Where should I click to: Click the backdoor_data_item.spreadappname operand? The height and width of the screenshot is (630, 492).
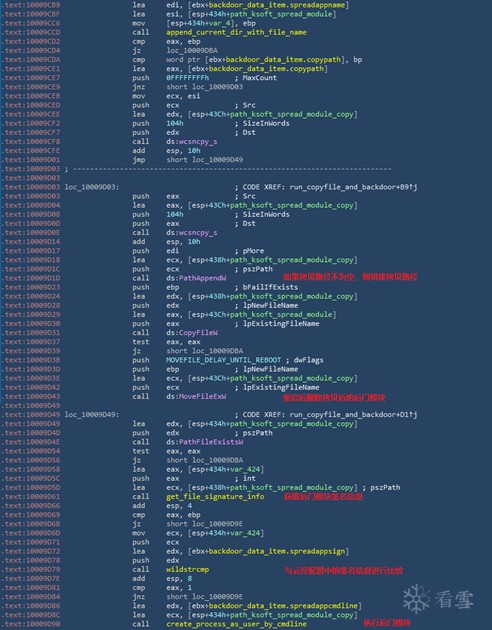(277, 5)
